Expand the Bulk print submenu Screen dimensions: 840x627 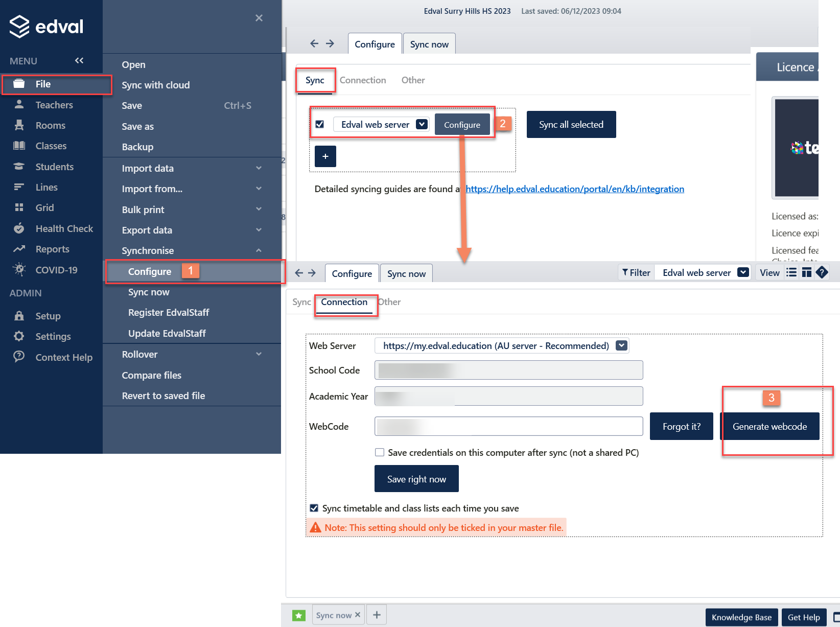(259, 209)
